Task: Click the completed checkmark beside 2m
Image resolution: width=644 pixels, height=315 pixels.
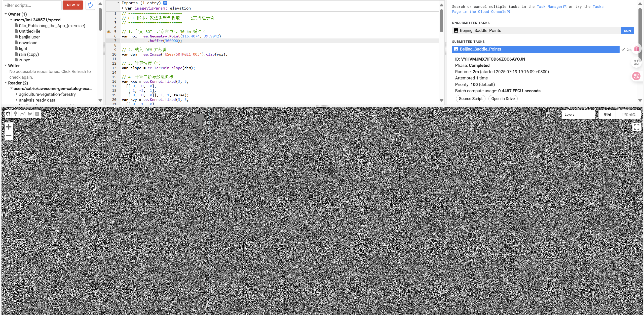Action: (x=623, y=50)
